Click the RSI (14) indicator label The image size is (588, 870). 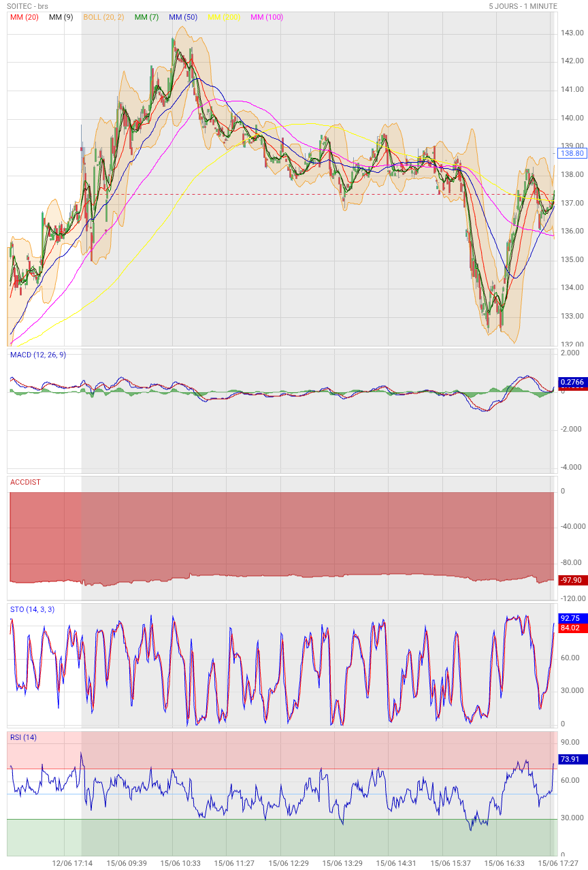click(24, 737)
